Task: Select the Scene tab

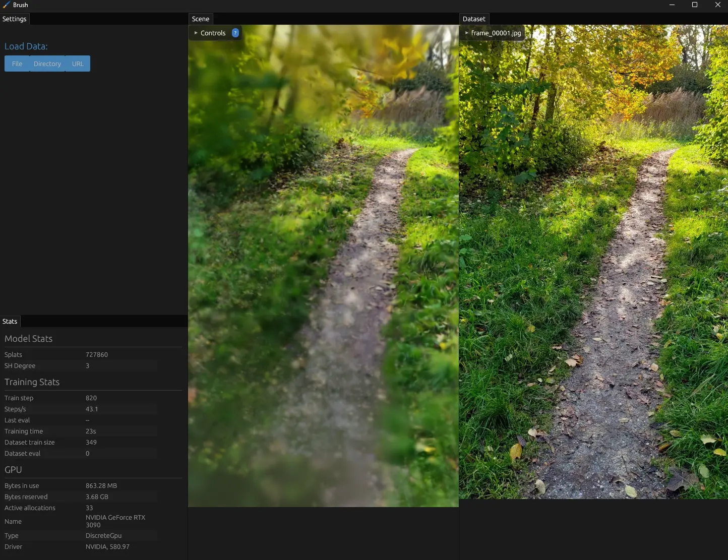Action: [x=200, y=19]
